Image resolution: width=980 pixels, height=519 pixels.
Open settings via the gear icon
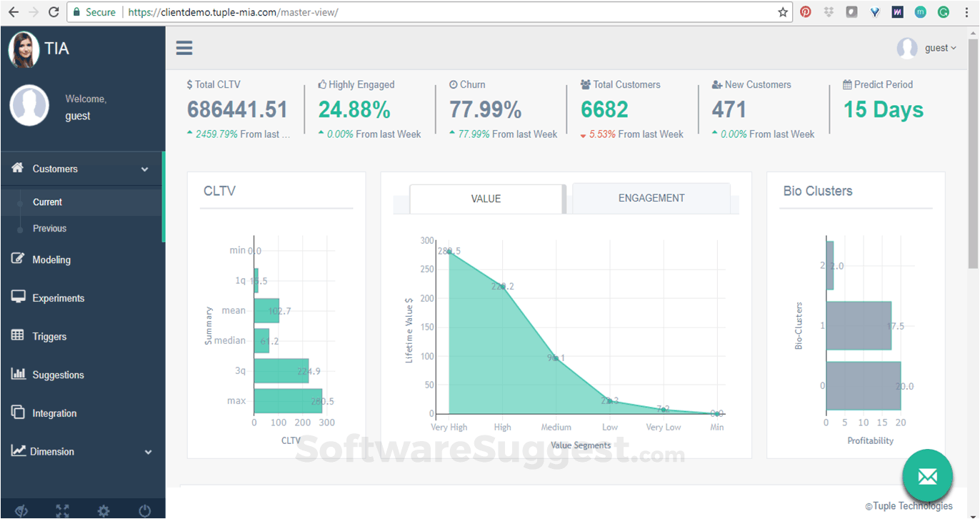coord(104,511)
